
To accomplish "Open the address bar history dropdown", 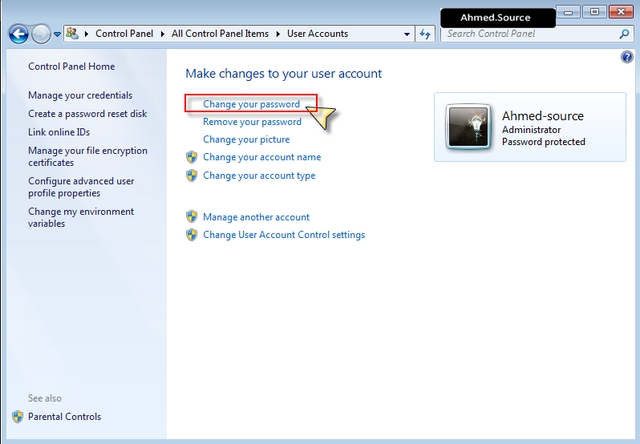I will tap(407, 34).
